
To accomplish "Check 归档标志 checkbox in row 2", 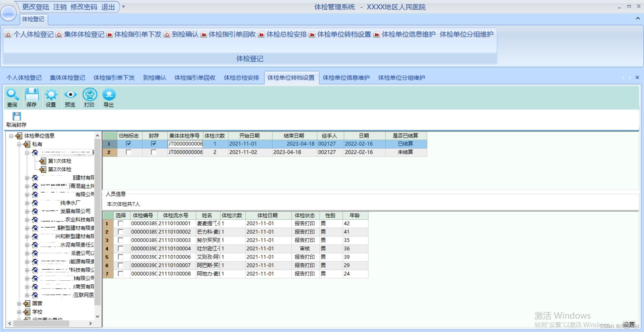I will click(128, 152).
